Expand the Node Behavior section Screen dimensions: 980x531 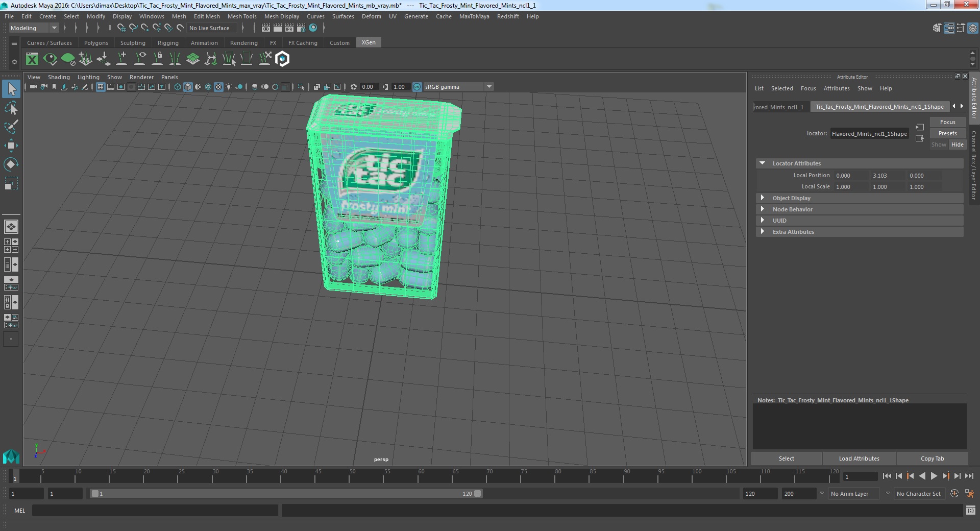coord(762,209)
